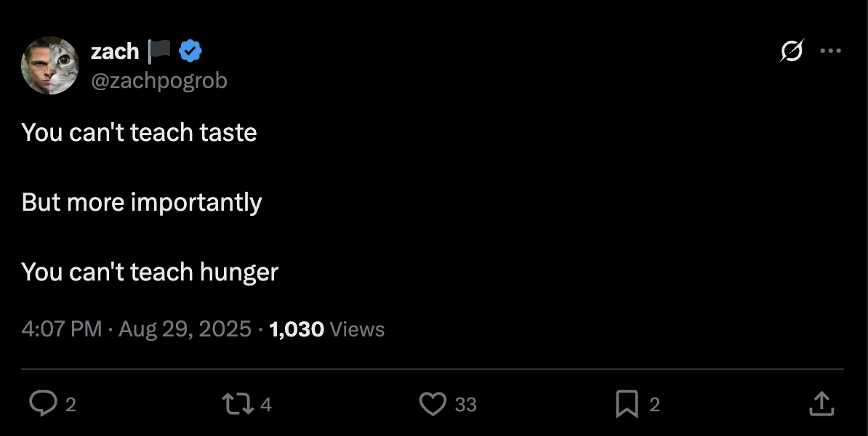Click the reply count of 2
This screenshot has width=868, height=436.
click(x=71, y=405)
